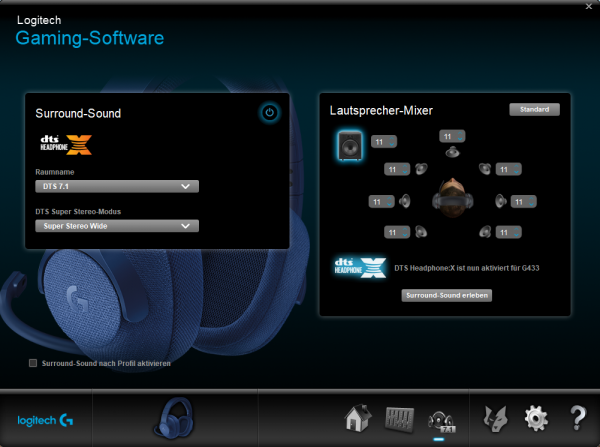Click the 'DTS Headphone:X ist nun aktiviert für G433' text
The image size is (600, 447).
[467, 268]
